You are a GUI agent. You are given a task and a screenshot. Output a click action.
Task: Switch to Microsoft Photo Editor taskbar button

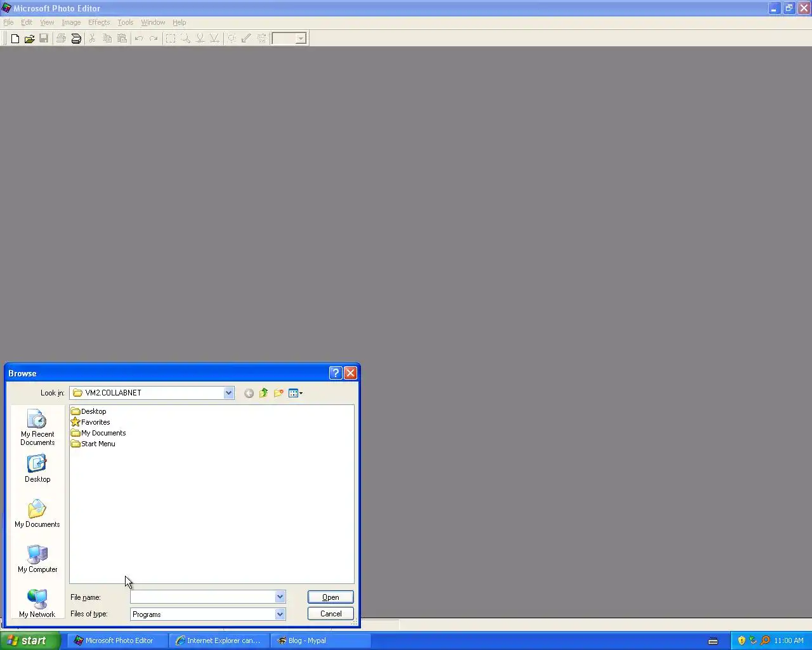point(117,640)
